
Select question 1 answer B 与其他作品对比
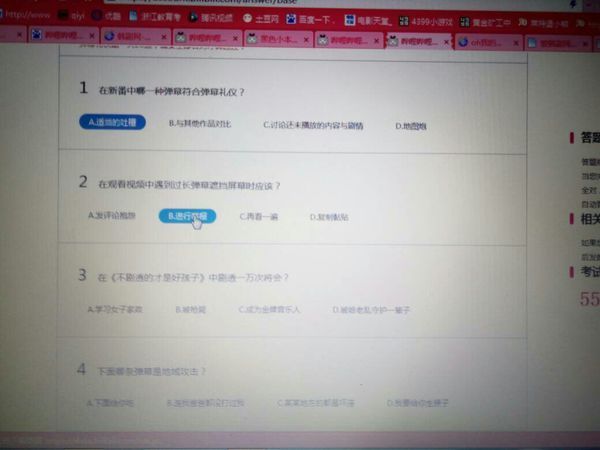200,124
